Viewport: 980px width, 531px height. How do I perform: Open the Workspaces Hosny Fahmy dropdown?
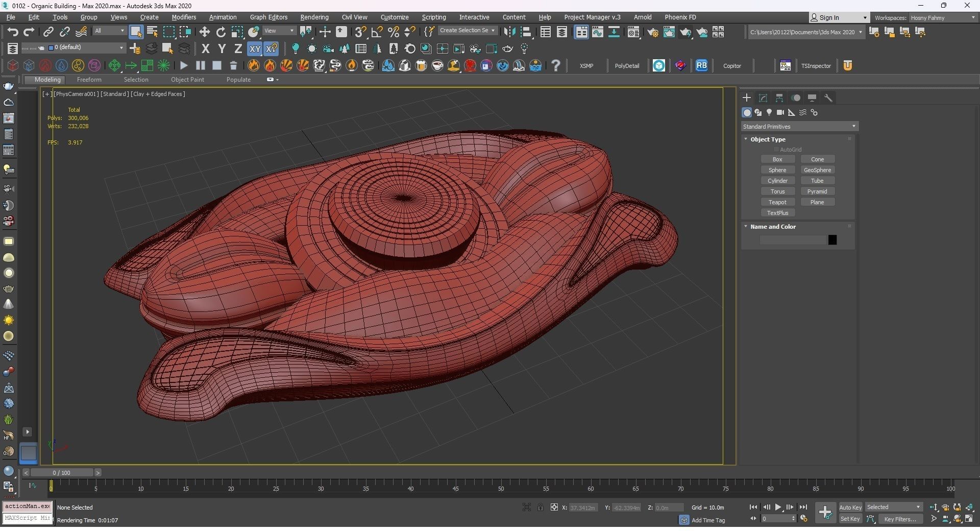click(x=943, y=17)
